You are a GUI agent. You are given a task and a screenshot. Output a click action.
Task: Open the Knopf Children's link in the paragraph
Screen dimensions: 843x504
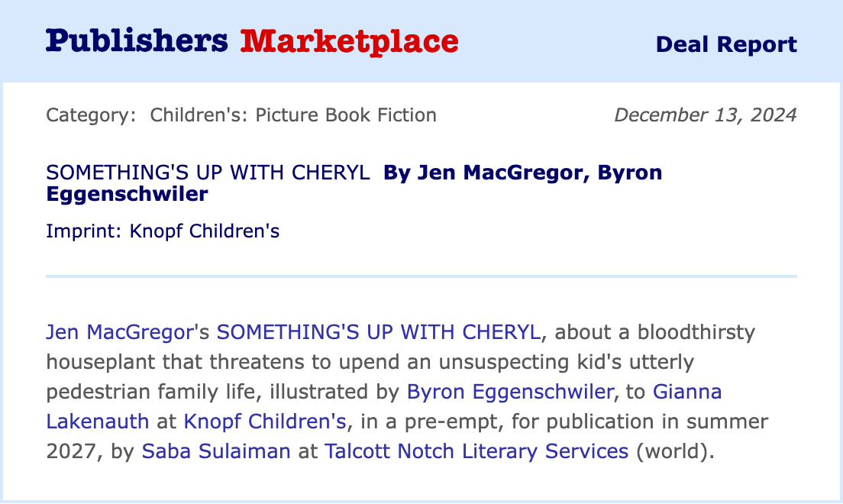(x=266, y=422)
